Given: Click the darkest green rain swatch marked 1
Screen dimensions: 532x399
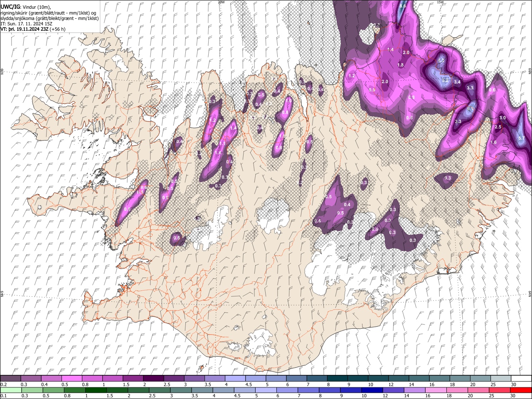Looking at the screenshot, I should pos(95,390).
